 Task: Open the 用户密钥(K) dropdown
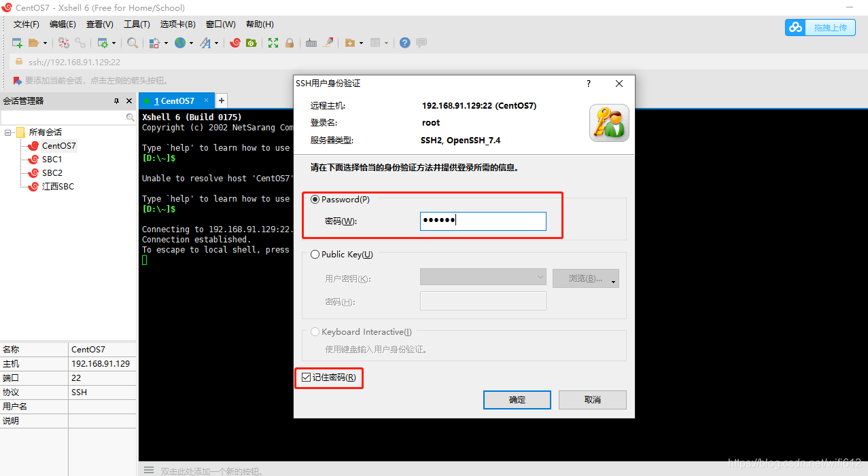483,277
